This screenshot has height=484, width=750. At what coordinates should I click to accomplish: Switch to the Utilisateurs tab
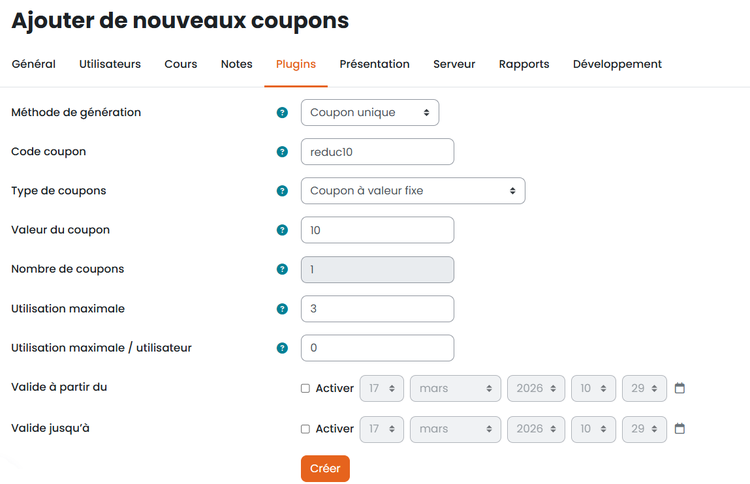click(x=110, y=64)
